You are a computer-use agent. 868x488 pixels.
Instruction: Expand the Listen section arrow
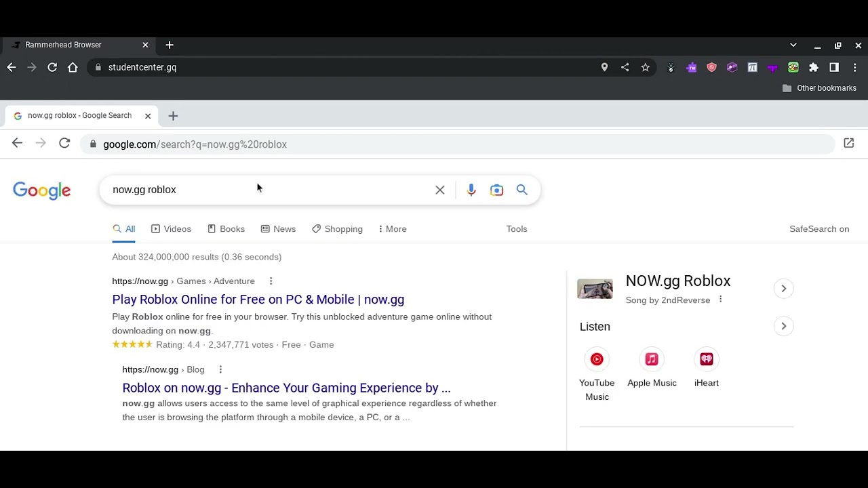pos(783,327)
